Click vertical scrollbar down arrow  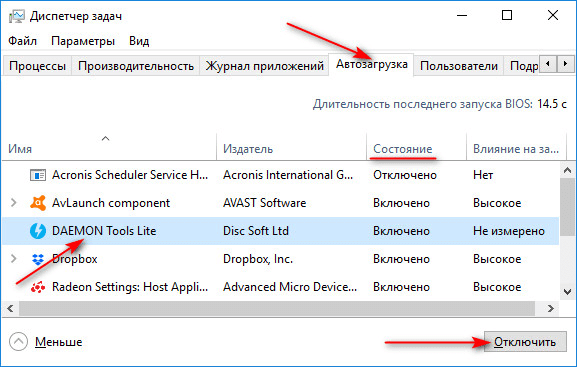pyautogui.click(x=567, y=292)
